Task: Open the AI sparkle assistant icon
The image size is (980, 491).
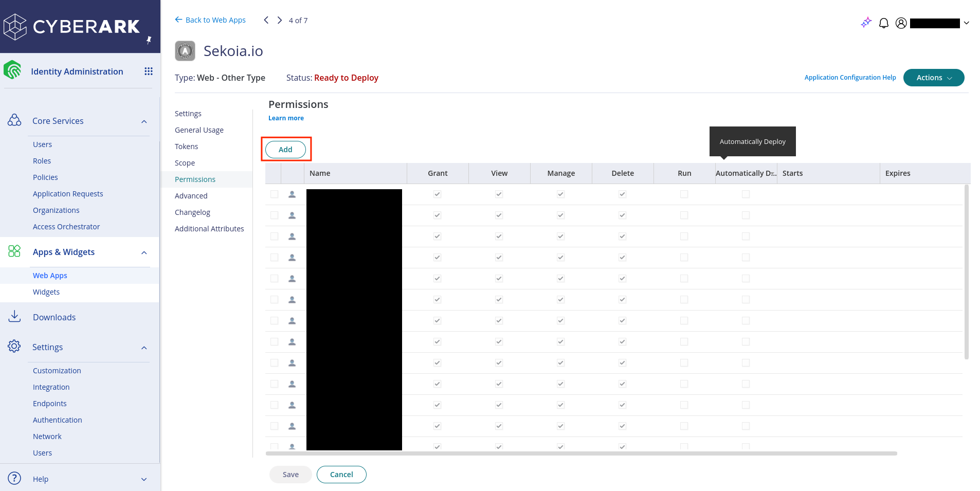Action: [866, 23]
